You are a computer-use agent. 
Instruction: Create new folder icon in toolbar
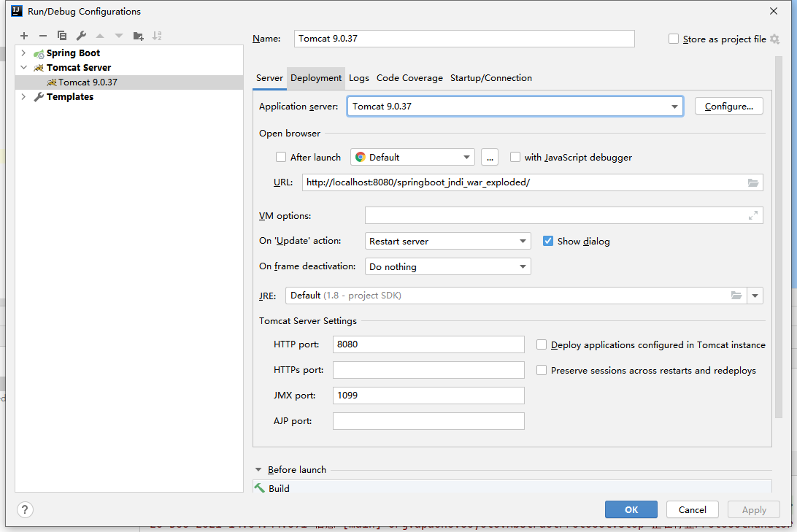pos(138,36)
